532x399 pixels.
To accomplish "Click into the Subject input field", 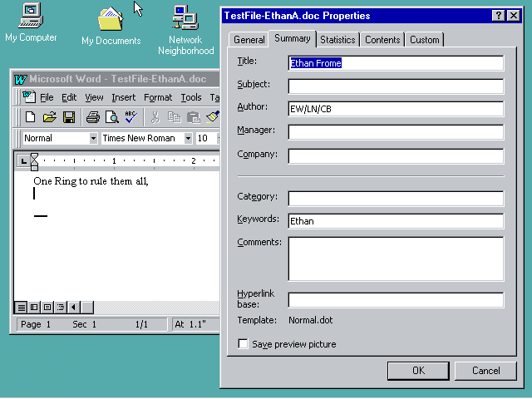I will 396,86.
